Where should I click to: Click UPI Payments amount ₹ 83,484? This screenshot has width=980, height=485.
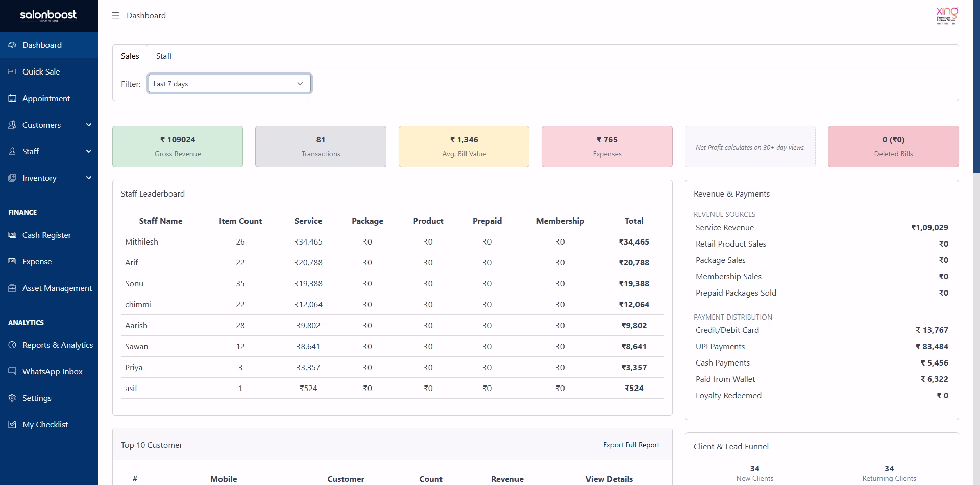point(932,346)
